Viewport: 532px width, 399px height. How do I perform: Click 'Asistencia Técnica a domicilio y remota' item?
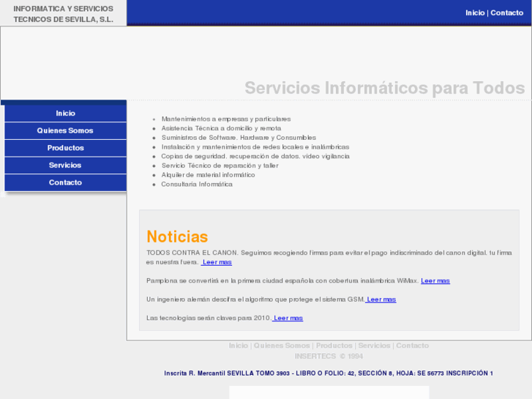coord(221,128)
